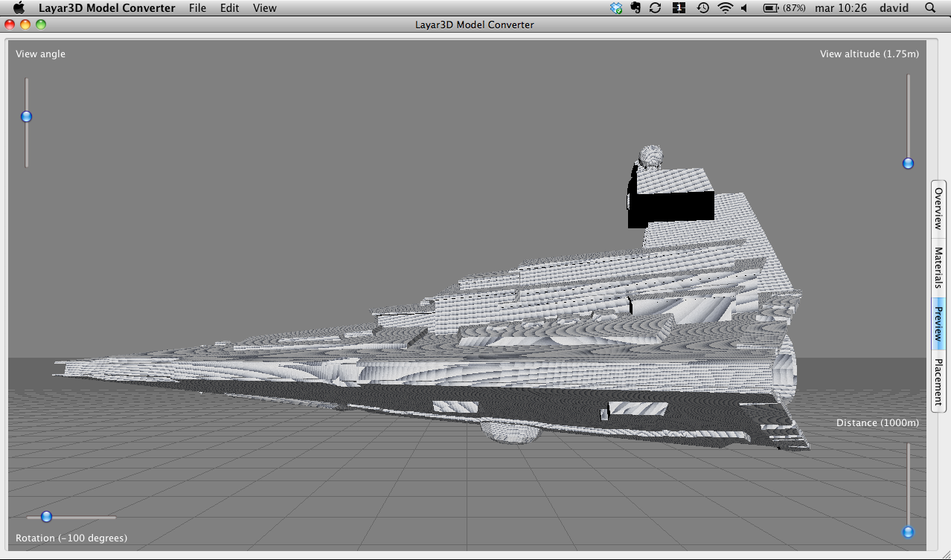
Task: Click the green zoom window button
Action: click(x=41, y=25)
